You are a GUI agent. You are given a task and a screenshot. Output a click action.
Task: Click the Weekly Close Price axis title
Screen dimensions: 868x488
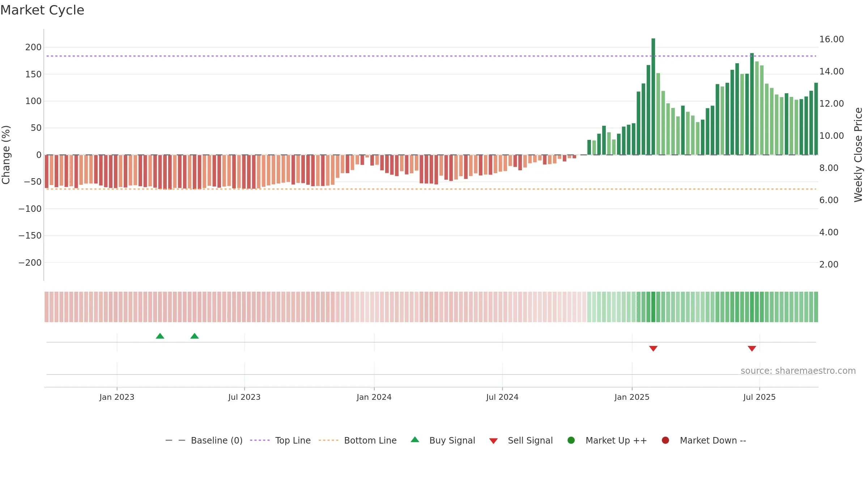tap(858, 155)
